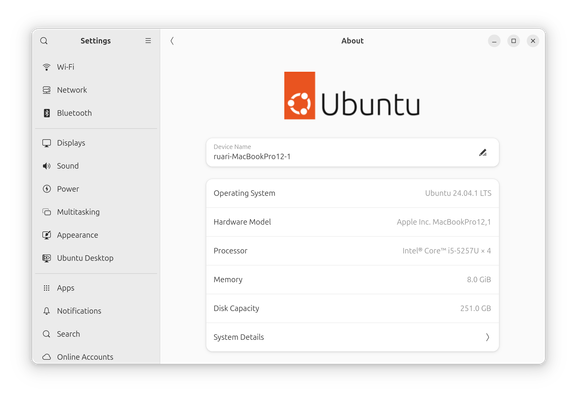Click the Sound speaker icon
This screenshot has width=577, height=399.
[46, 166]
